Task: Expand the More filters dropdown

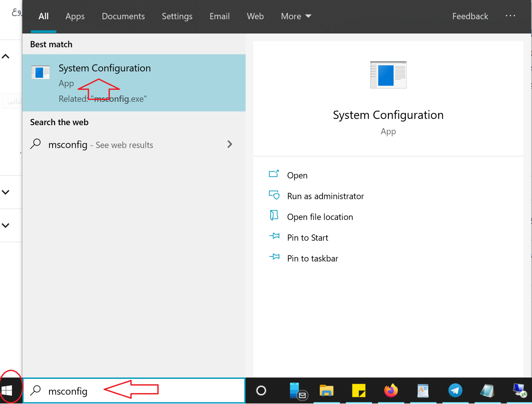Action: point(296,16)
